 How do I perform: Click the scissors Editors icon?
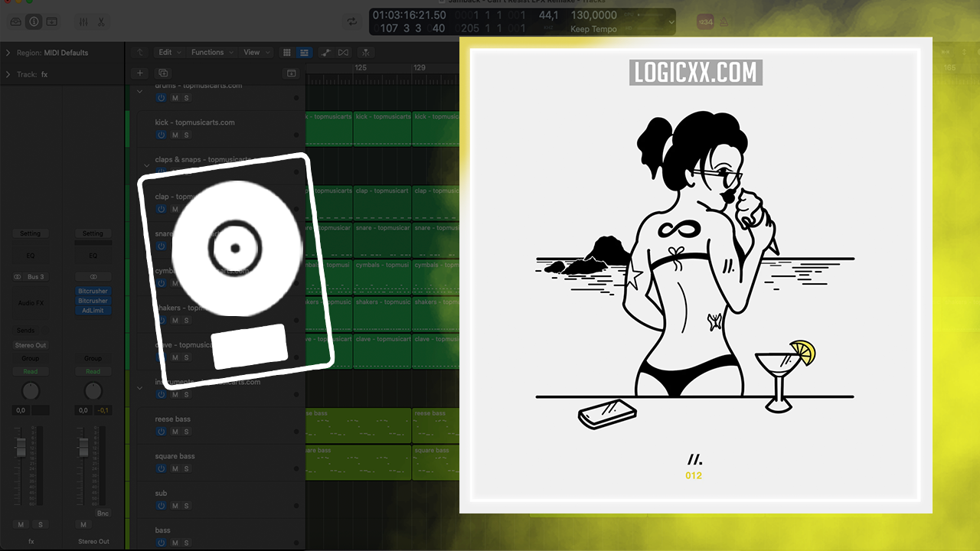[x=101, y=21]
